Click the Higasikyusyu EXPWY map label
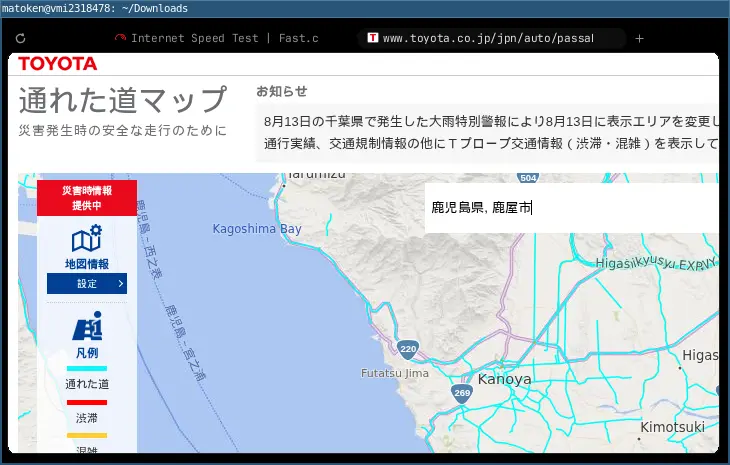This screenshot has height=465, width=730. tap(656, 263)
